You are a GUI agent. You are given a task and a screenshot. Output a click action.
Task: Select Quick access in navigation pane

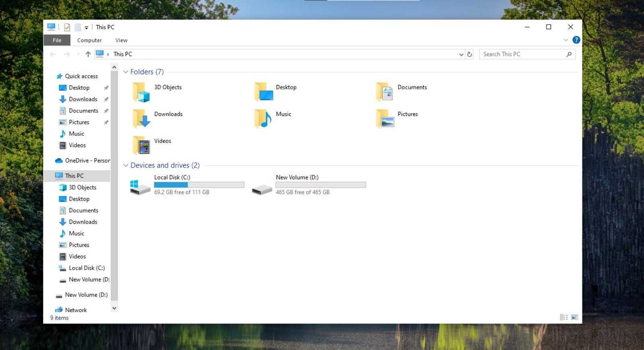pos(77,76)
